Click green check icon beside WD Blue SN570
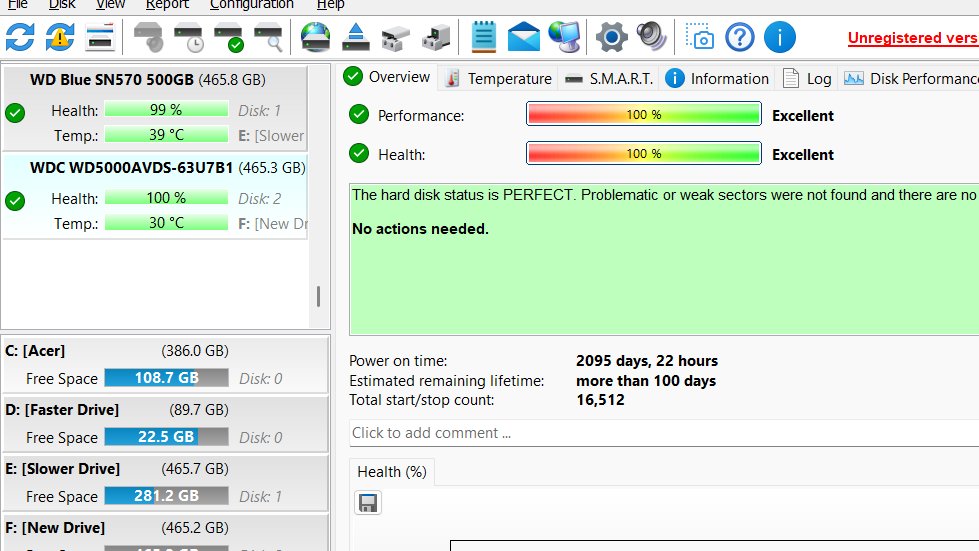The width and height of the screenshot is (979, 551). (15, 113)
